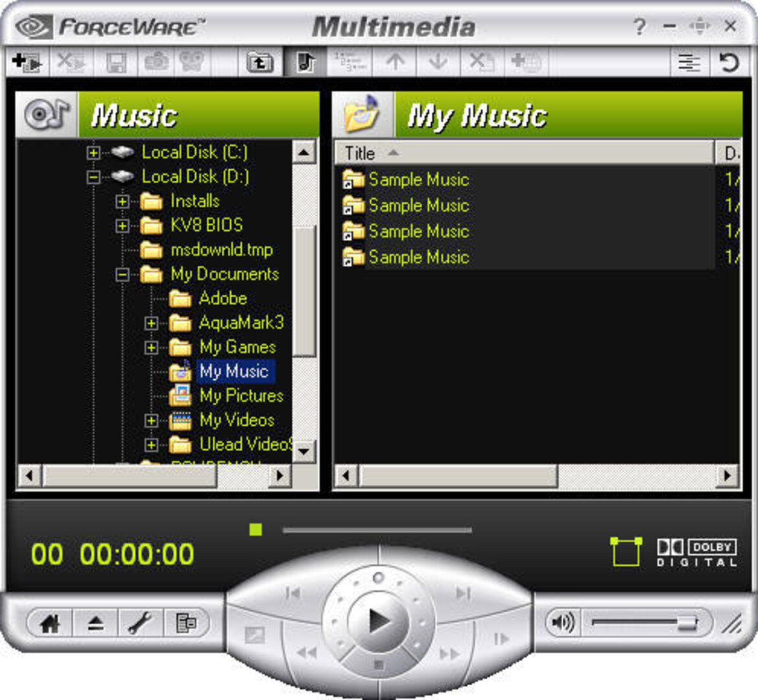Start playback with the Play button
Screen dimensions: 758x700
pyautogui.click(x=378, y=621)
